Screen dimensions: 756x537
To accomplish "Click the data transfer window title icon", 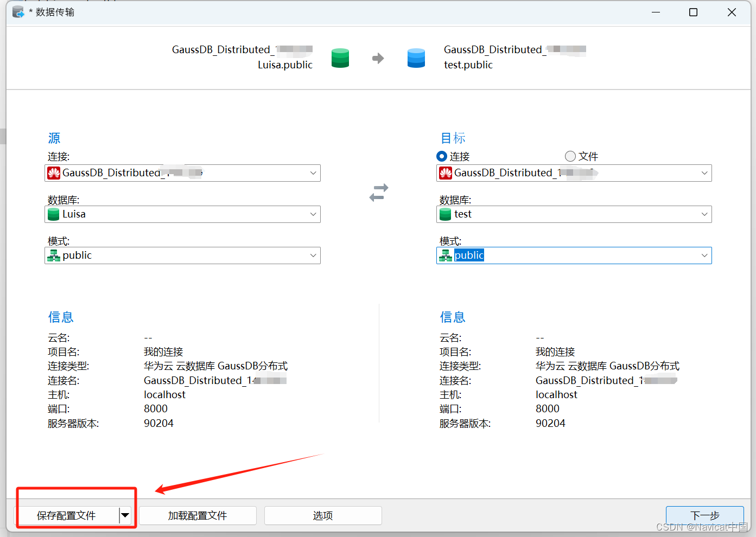I will (x=18, y=12).
